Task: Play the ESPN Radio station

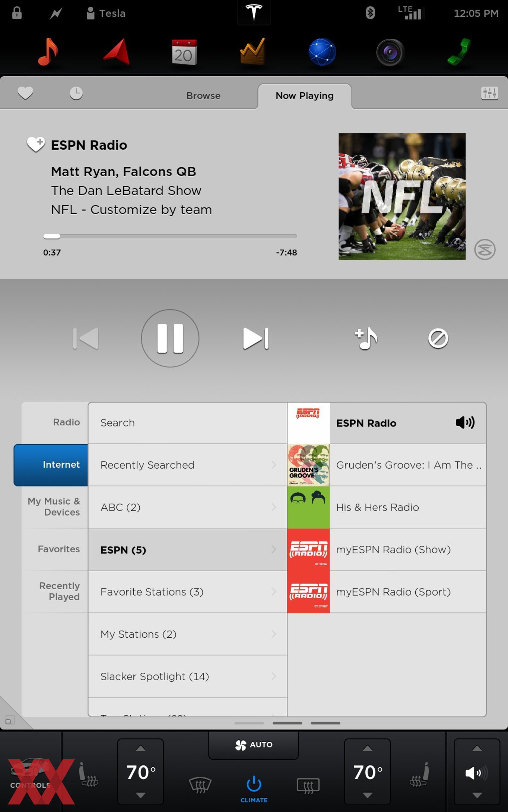Action: (387, 423)
